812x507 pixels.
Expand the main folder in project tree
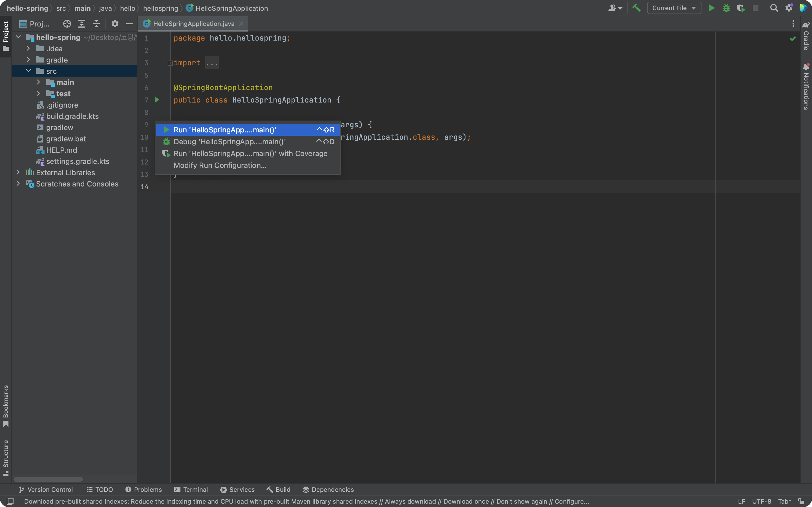pyautogui.click(x=38, y=83)
